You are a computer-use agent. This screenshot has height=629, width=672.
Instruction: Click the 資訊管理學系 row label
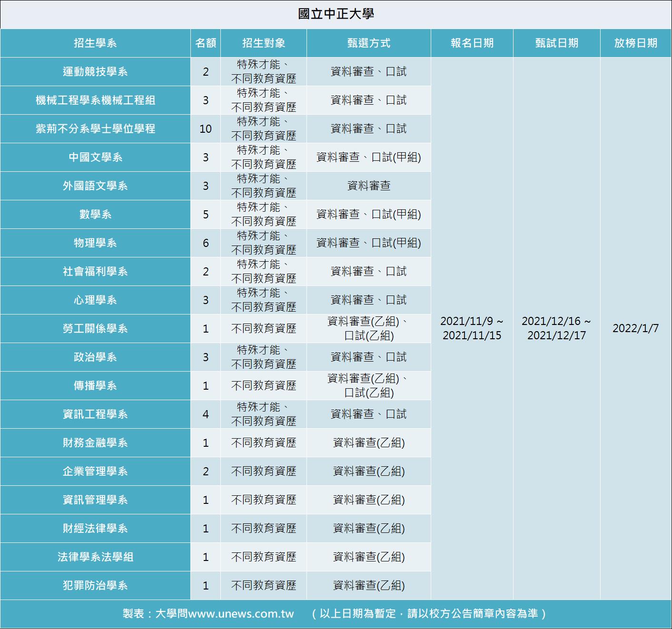(x=95, y=500)
